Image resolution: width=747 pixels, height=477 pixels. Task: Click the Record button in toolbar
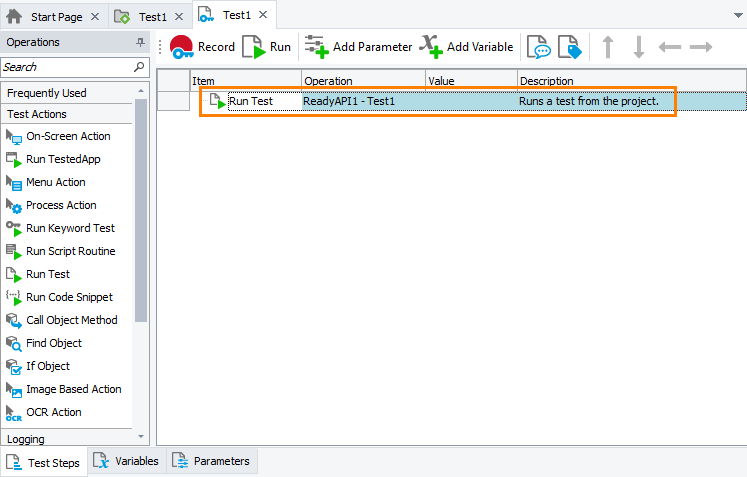pos(202,47)
